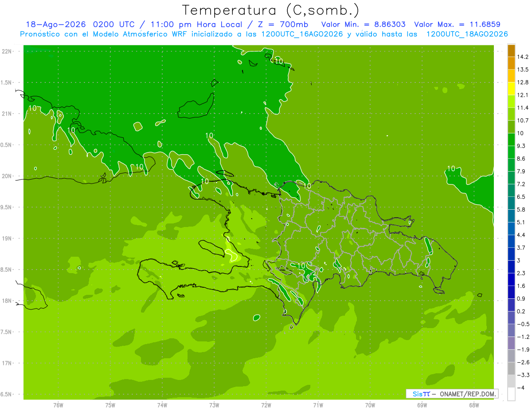
Task: Click the "21N" latitude label
Action: (x=7, y=114)
